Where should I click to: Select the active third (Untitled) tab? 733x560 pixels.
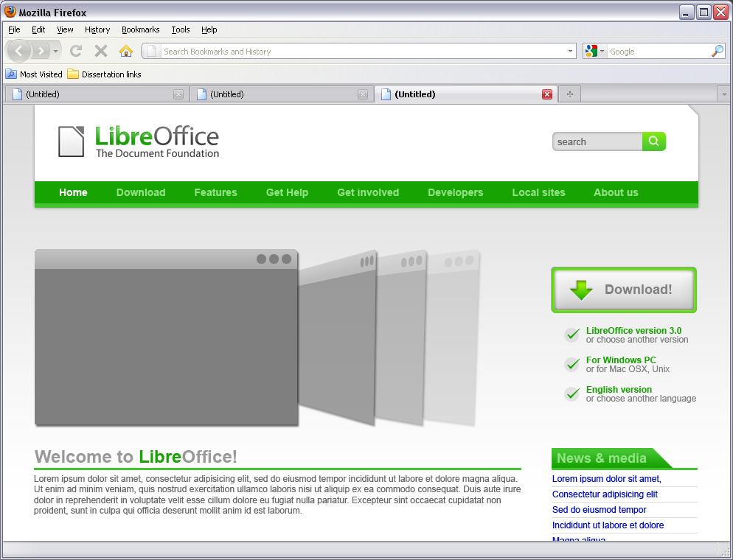(465, 94)
